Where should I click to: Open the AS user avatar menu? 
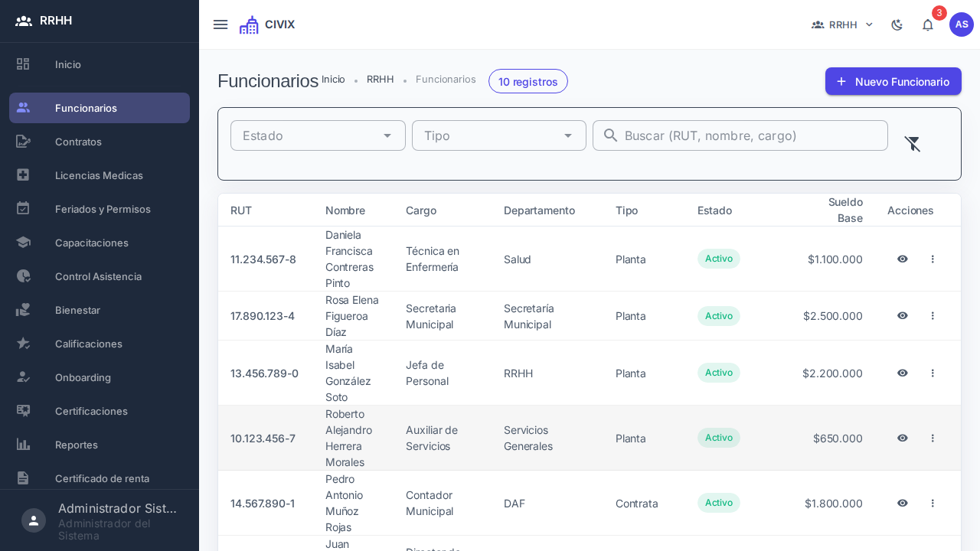[x=962, y=24]
